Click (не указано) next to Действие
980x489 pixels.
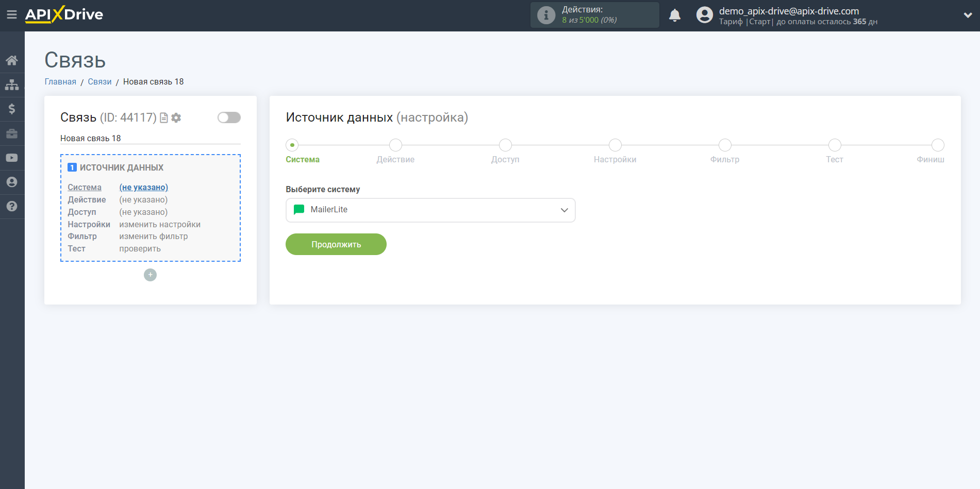pos(143,200)
